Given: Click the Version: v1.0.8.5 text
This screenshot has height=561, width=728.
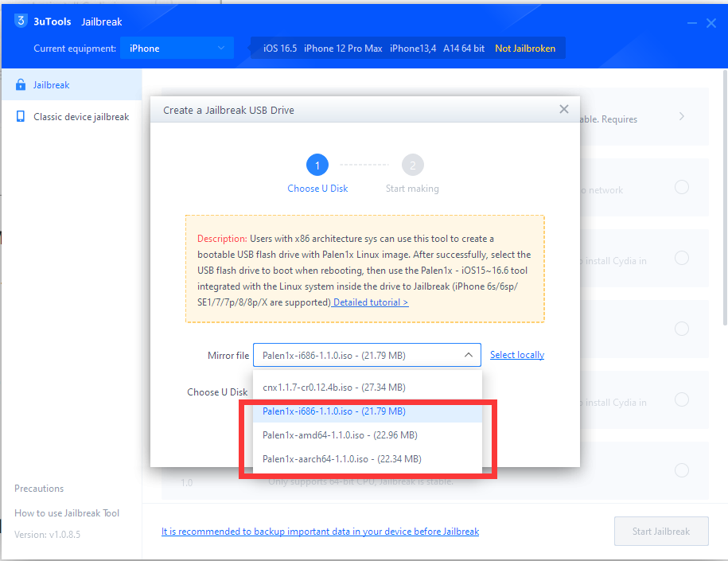Looking at the screenshot, I should click(48, 535).
